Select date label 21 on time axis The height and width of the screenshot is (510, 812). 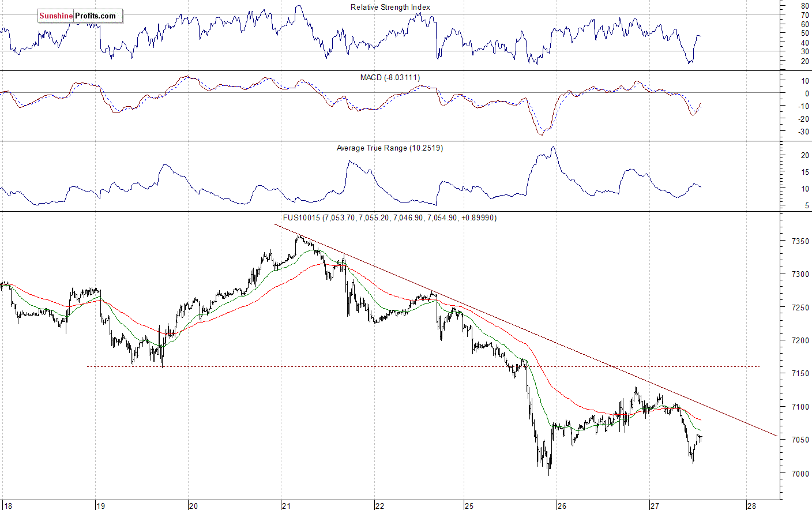[x=287, y=506]
